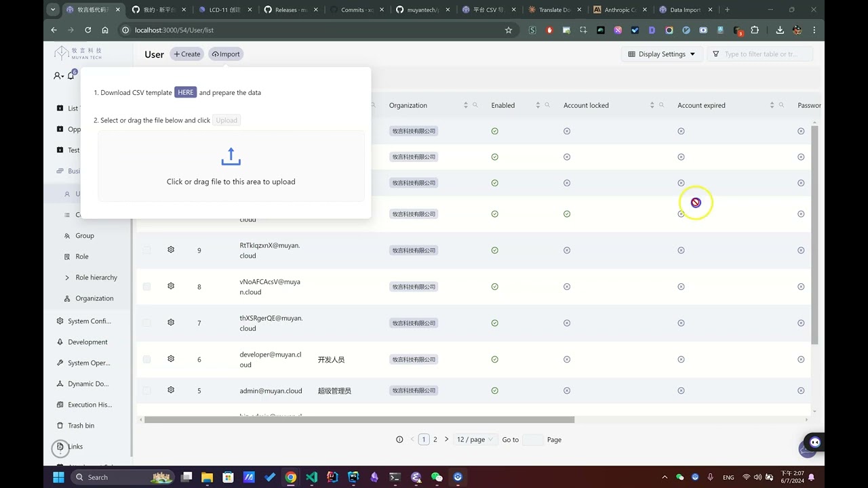Open the notification bell in the sidebar

click(71, 75)
